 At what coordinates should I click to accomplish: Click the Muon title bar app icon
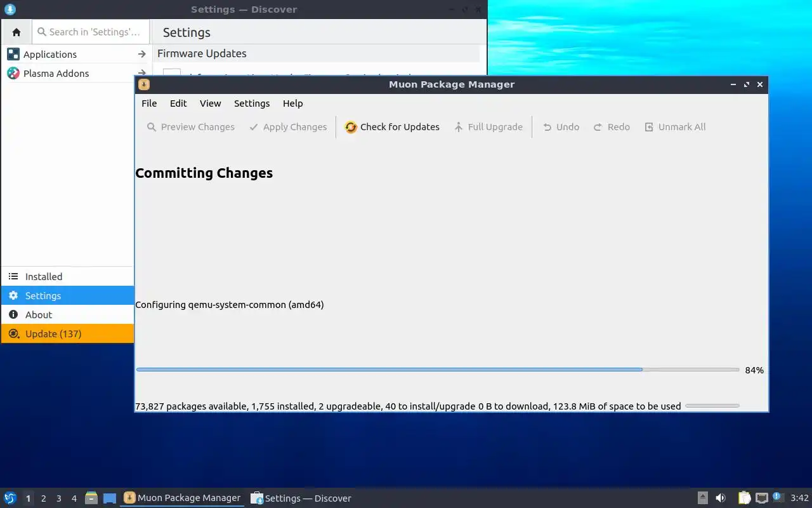[144, 84]
